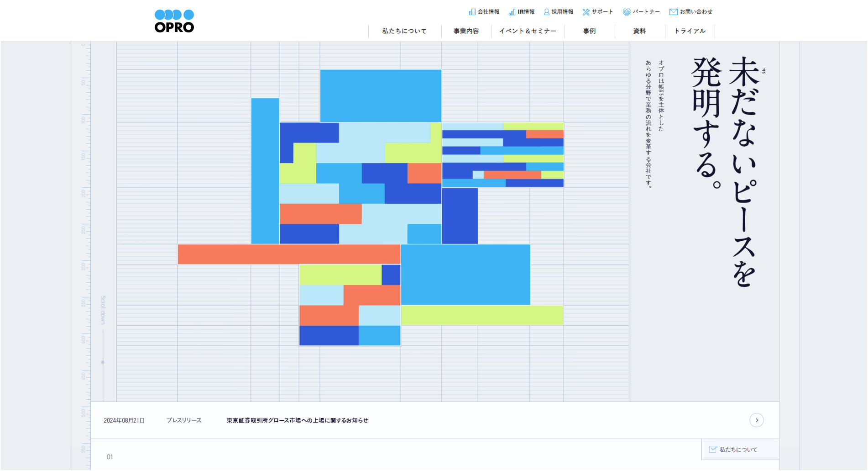Image resolution: width=868 pixels, height=471 pixels.
Task: Click the tools icon beside サポート
Action: tap(586, 12)
